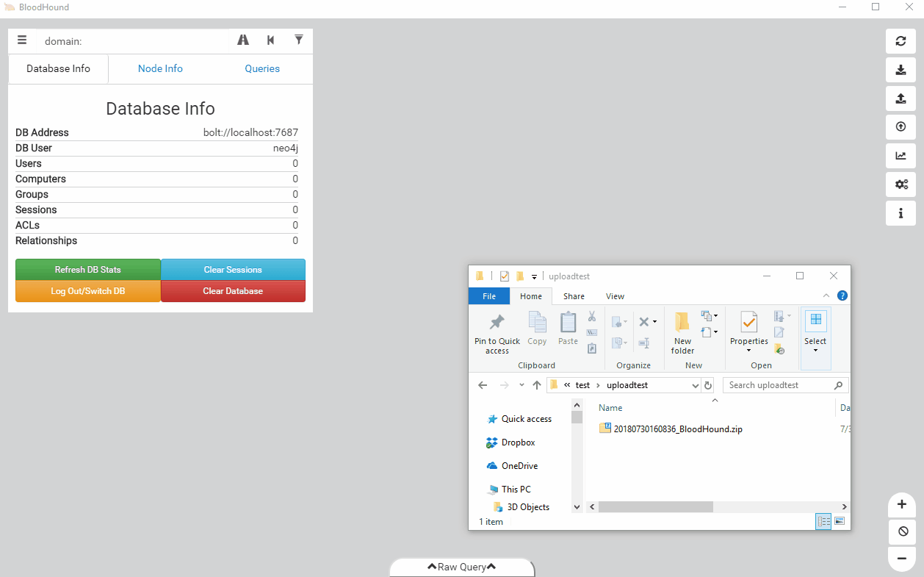Switch Explorer to large thumbnails view icon
This screenshot has width=924, height=577.
840,521
